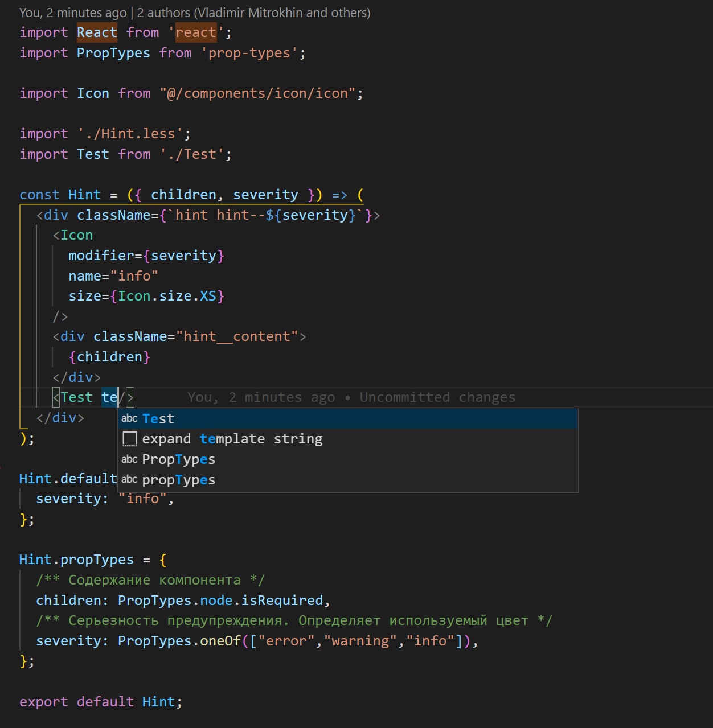
Task: Click the './Test' import path
Action: point(192,154)
